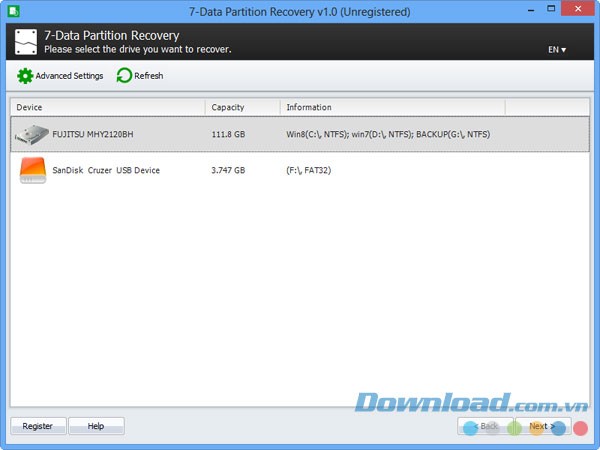Click the orange SanDisk USB drive icon
600x450 pixels.
click(x=33, y=170)
